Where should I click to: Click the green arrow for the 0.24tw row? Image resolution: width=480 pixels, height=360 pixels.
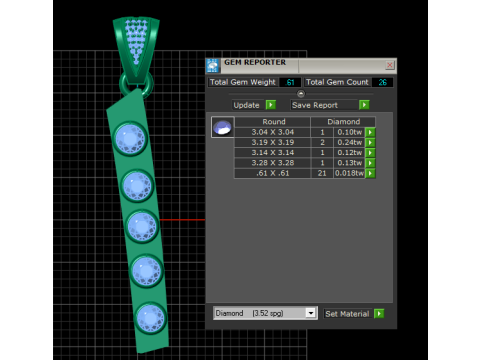pyautogui.click(x=370, y=142)
